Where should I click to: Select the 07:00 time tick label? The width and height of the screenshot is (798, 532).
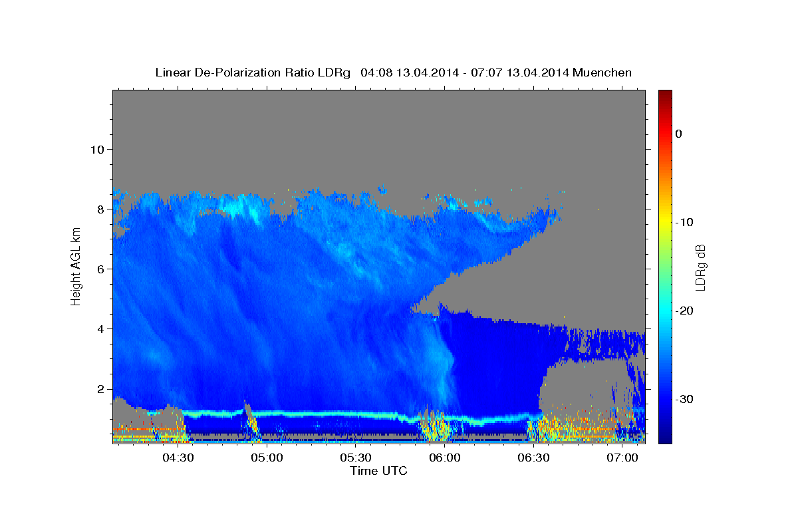[x=622, y=458]
